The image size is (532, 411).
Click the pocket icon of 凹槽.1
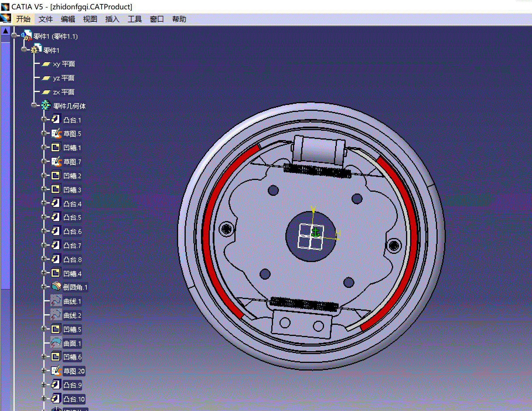tap(56, 147)
